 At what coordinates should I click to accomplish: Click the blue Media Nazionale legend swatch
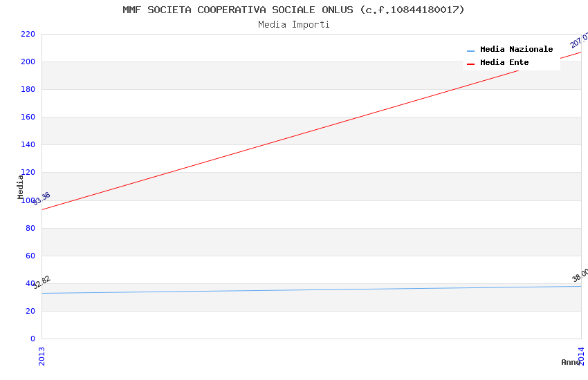click(470, 50)
